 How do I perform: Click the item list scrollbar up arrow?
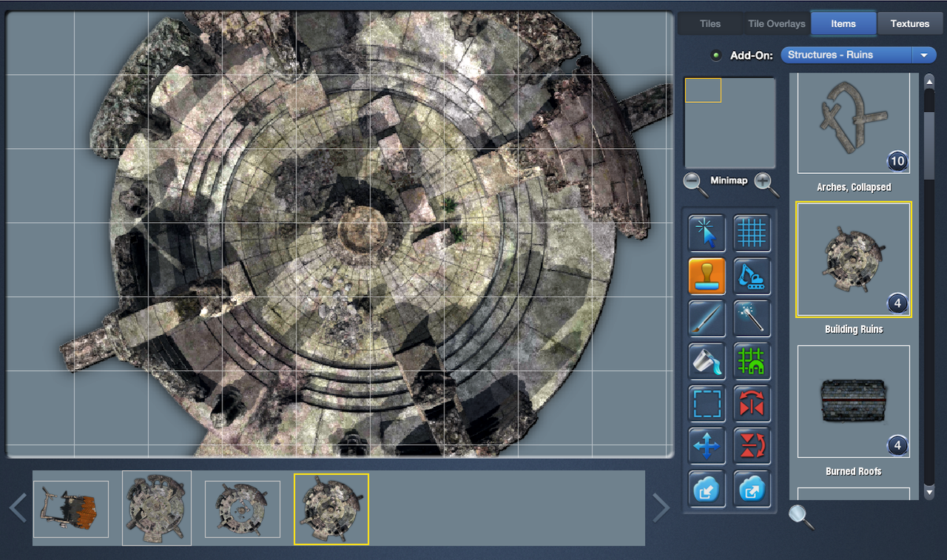929,81
